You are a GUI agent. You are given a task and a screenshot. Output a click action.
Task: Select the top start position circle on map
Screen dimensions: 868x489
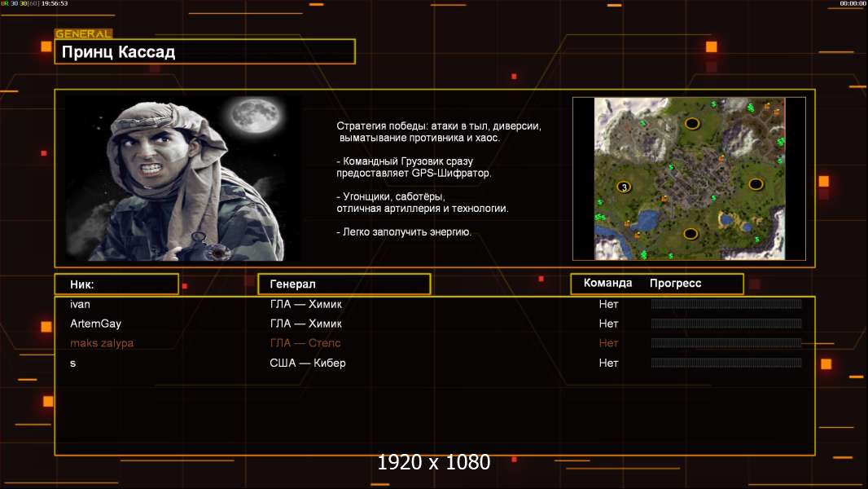692,124
